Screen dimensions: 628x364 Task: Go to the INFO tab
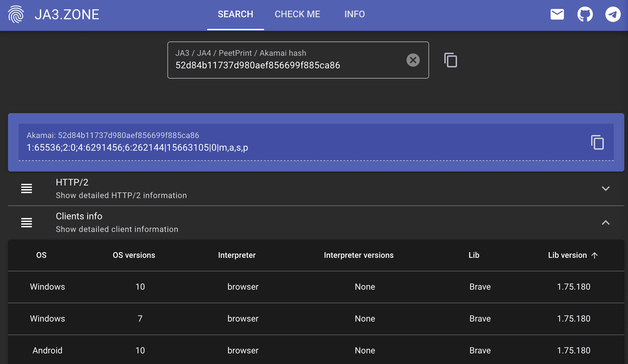[354, 14]
